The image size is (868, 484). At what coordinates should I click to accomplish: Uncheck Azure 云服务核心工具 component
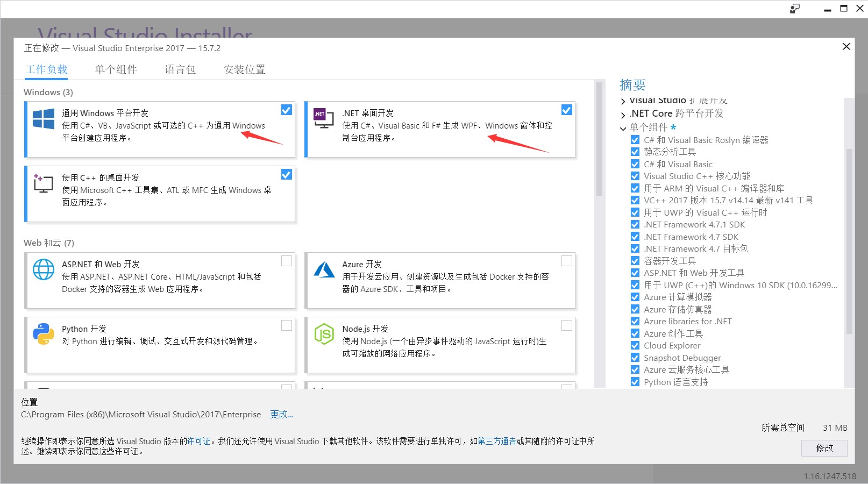tap(635, 369)
